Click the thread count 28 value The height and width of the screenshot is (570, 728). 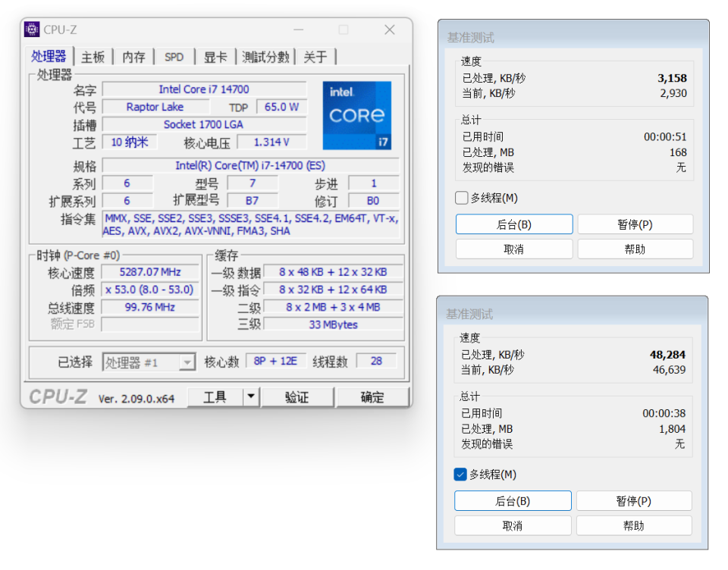click(376, 361)
